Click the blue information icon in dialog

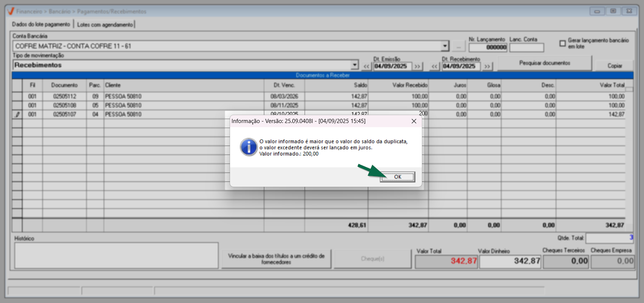coord(249,147)
